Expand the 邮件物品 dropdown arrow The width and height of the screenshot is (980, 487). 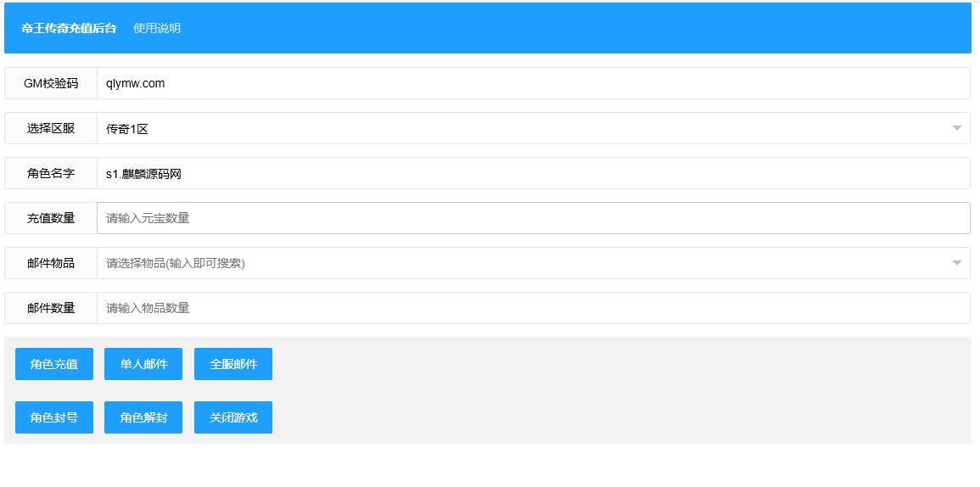956,263
